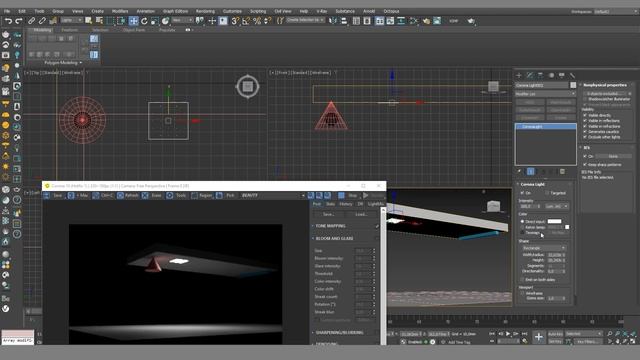The height and width of the screenshot is (360, 640).
Task: Toggle Occlude other lights checkbox
Action: (x=585, y=137)
